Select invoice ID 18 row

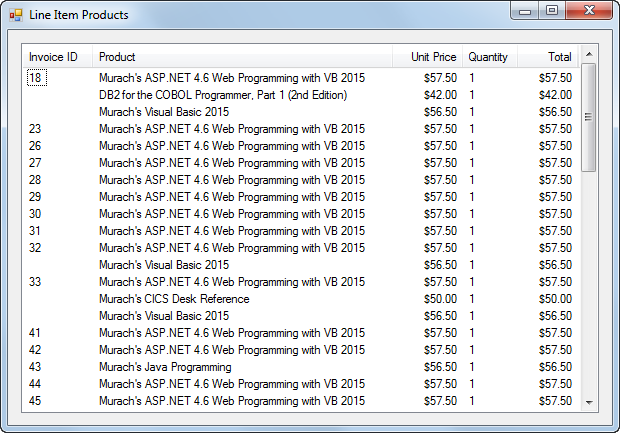301,78
